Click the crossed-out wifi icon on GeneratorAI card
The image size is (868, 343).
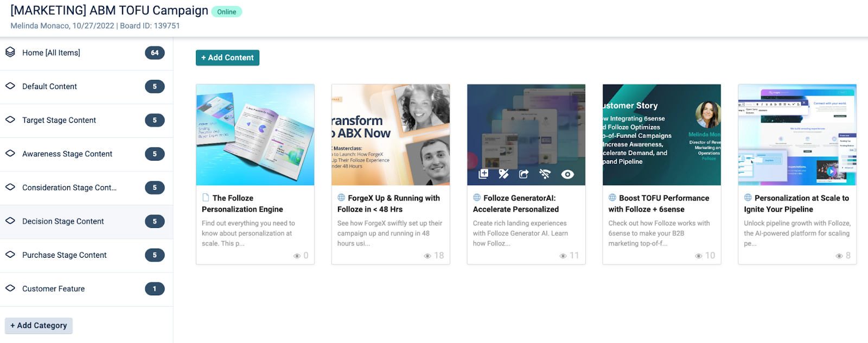pos(545,174)
